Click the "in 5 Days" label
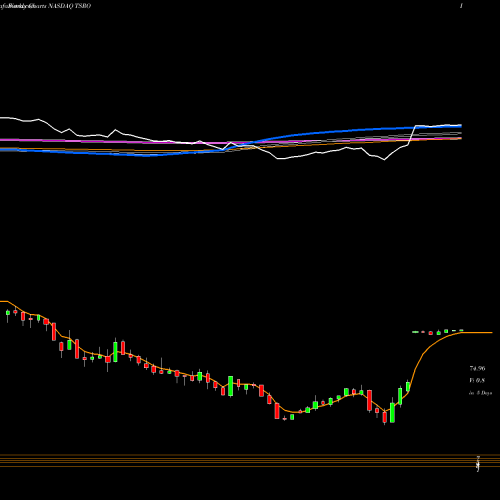 tap(480, 393)
